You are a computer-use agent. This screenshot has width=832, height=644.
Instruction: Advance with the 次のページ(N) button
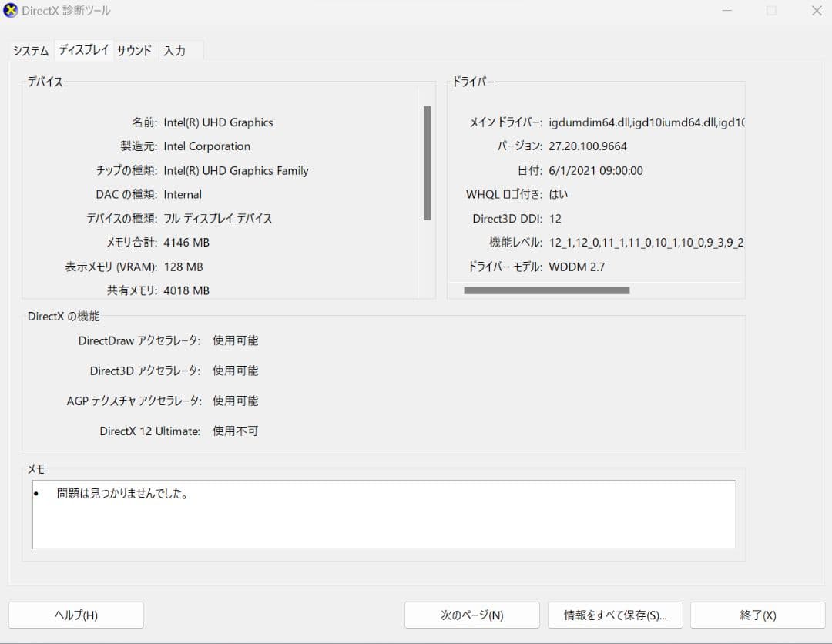click(471, 615)
